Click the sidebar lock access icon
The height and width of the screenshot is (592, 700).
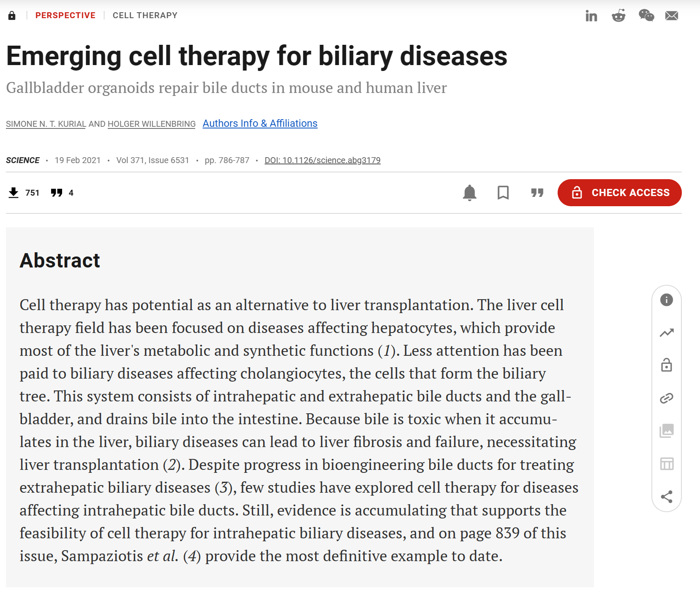click(x=667, y=365)
